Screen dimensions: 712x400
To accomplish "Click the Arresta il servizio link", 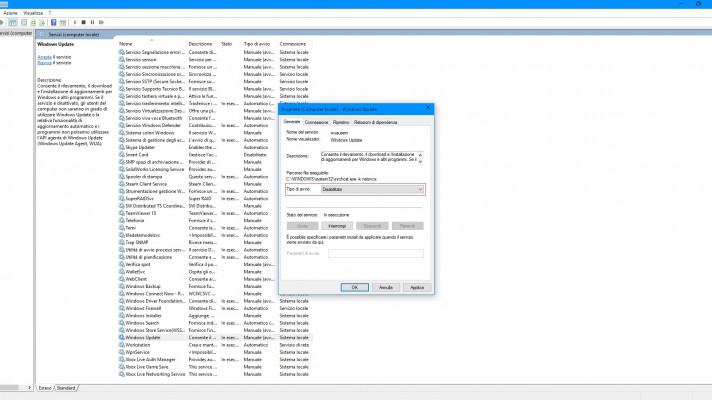I will point(45,57).
